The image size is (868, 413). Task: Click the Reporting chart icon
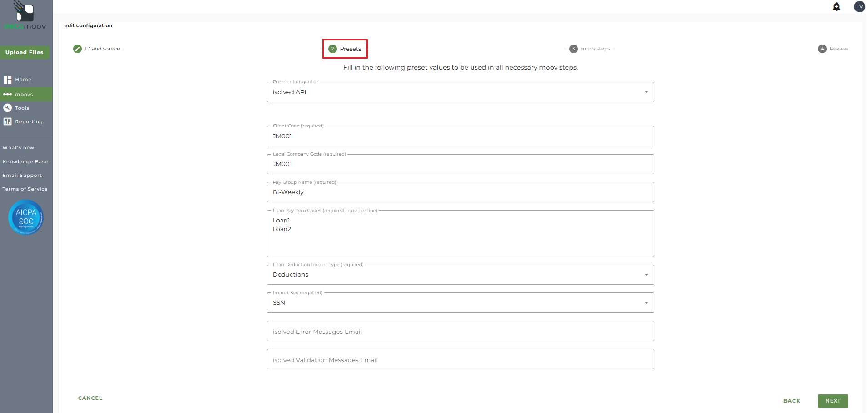[7, 121]
